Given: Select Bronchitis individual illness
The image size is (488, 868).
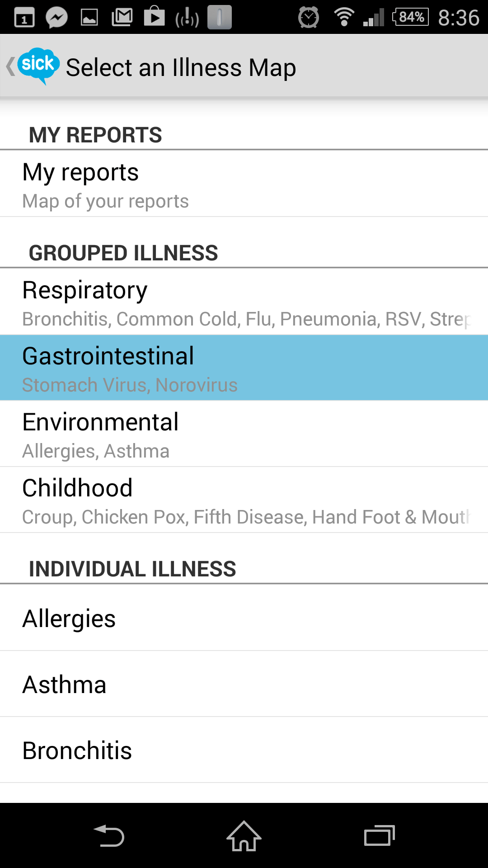Looking at the screenshot, I should (x=244, y=750).
